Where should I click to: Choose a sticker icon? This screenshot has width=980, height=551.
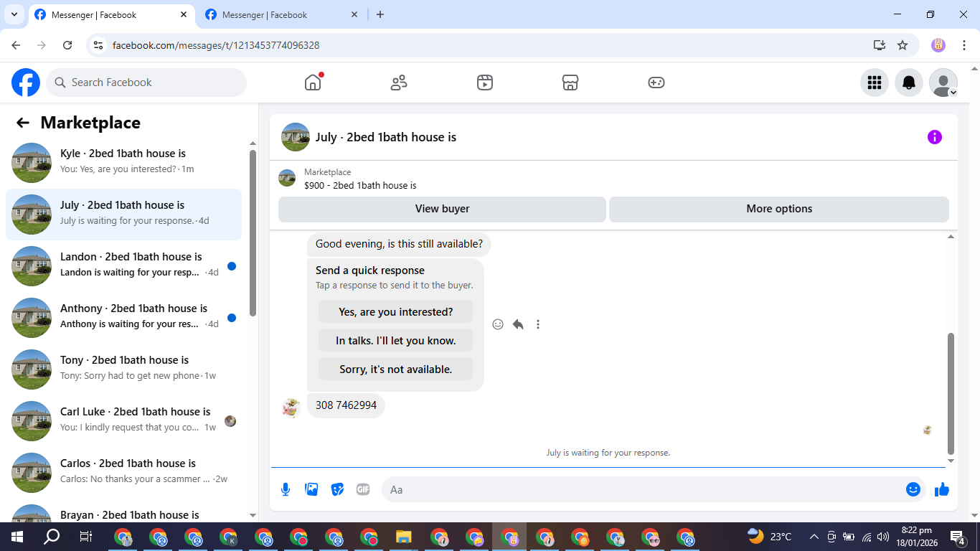click(337, 489)
